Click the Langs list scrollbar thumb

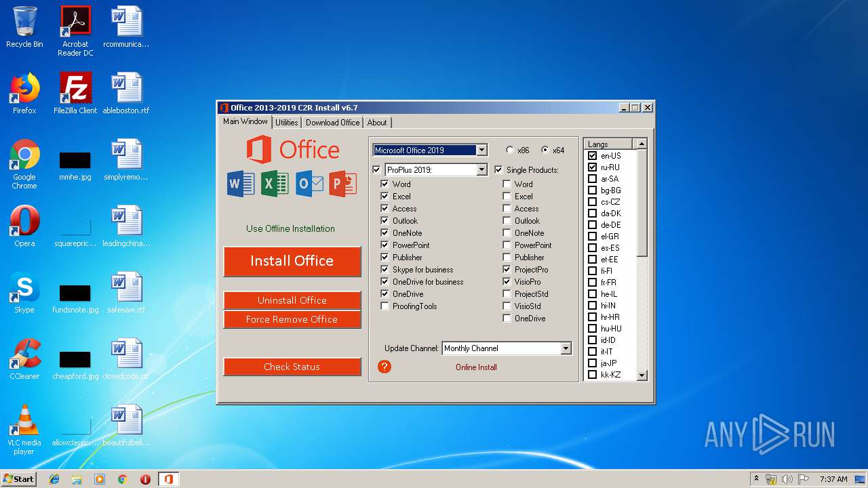click(x=642, y=203)
